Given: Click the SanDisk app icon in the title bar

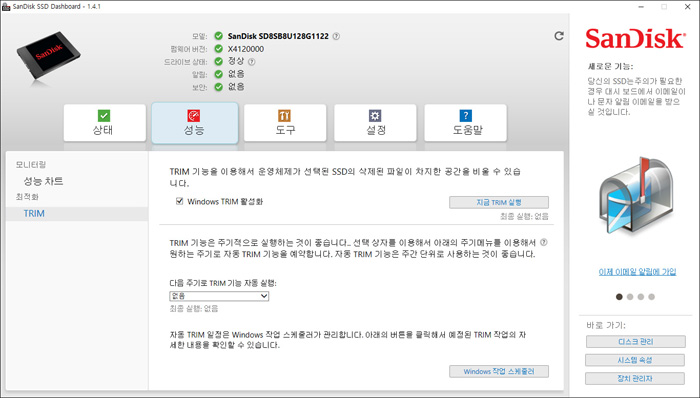Looking at the screenshot, I should 6,6.
